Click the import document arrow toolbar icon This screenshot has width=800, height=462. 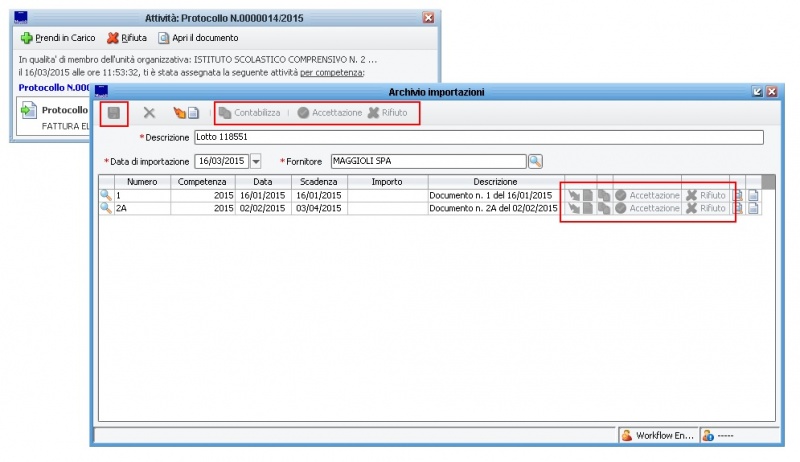coord(186,113)
